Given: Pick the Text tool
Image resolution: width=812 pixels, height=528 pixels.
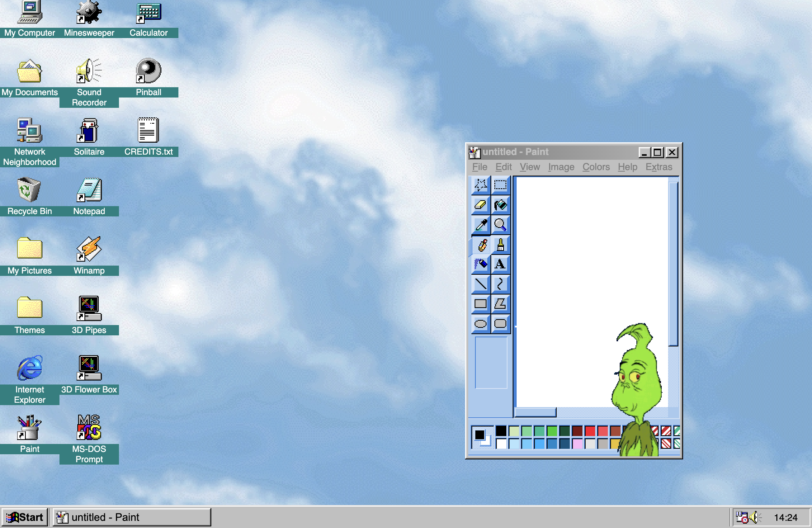Looking at the screenshot, I should pos(500,264).
